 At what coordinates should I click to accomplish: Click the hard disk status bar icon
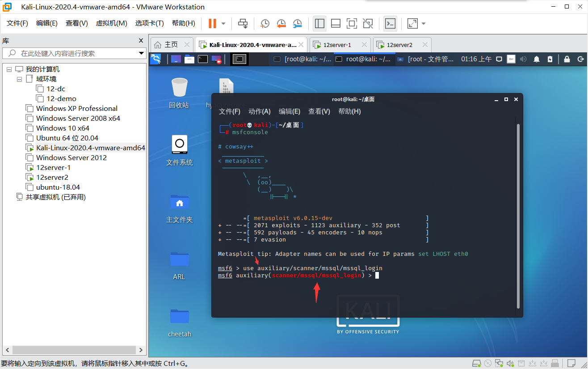(x=477, y=363)
